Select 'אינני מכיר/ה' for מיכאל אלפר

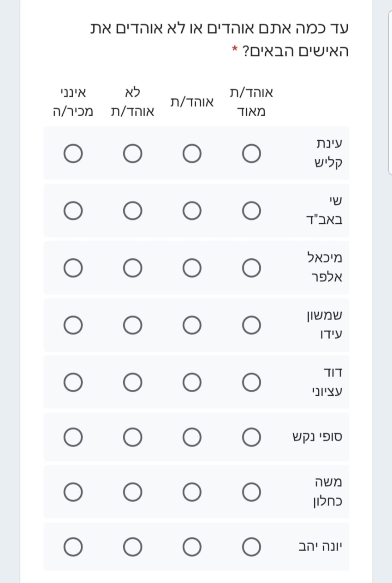(x=73, y=268)
